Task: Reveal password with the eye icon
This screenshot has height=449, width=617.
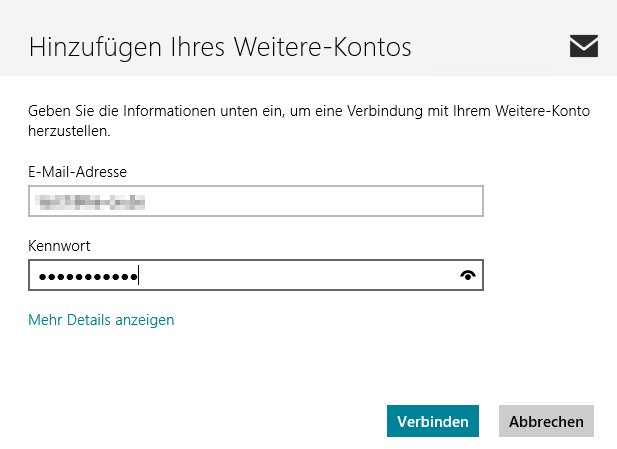Action: (x=468, y=275)
